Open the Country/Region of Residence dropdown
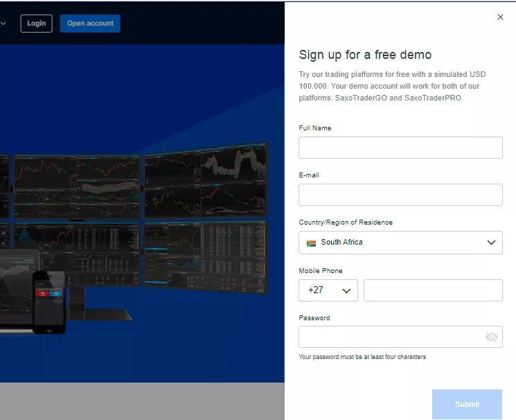516x420 pixels. click(x=400, y=243)
